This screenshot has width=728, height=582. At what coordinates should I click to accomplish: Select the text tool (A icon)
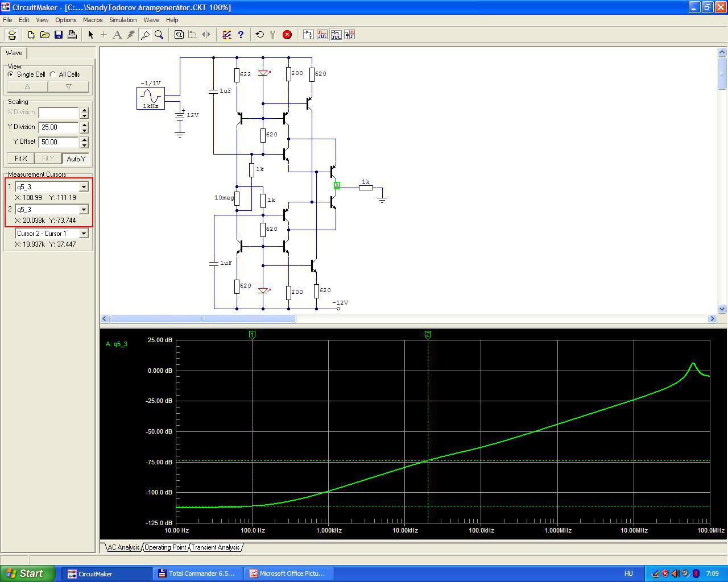tap(117, 35)
